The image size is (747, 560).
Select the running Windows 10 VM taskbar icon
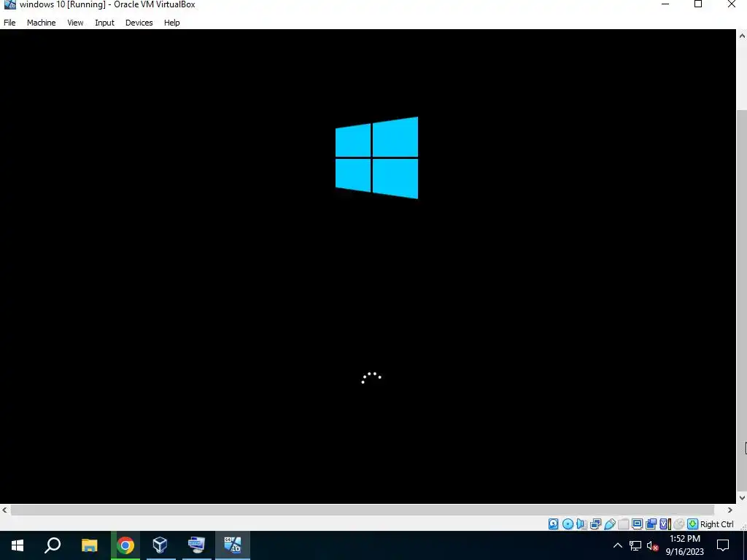point(233,545)
